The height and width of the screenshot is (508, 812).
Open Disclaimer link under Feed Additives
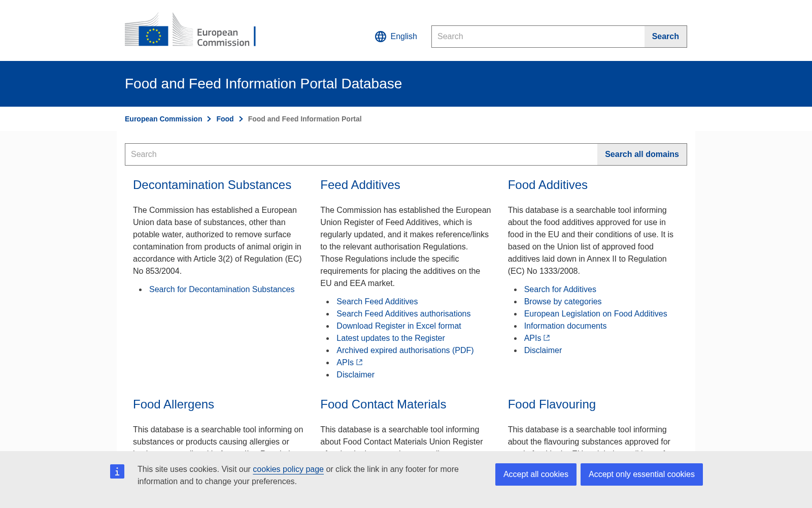pos(355,375)
